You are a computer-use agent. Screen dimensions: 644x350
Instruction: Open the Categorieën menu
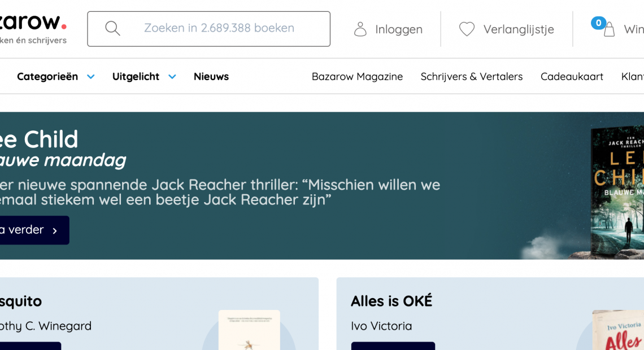coord(47,76)
